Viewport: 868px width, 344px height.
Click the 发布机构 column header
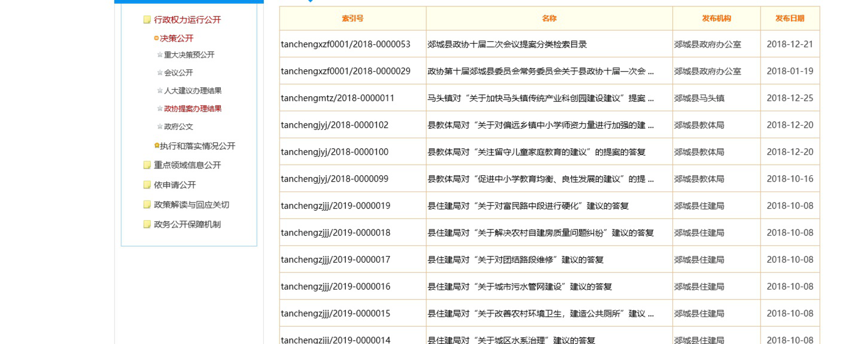point(717,18)
